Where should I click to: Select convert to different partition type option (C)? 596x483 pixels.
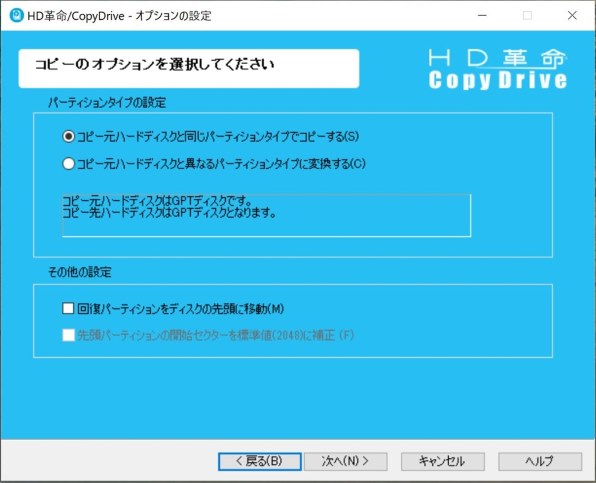coord(214,164)
